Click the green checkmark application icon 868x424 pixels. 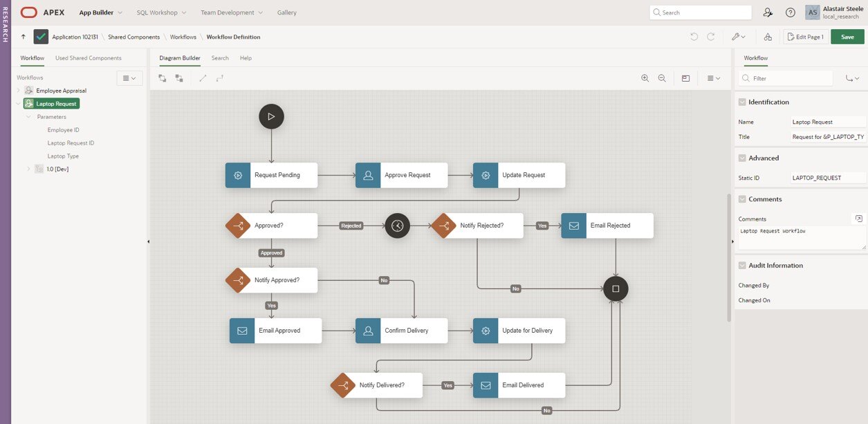click(x=41, y=37)
